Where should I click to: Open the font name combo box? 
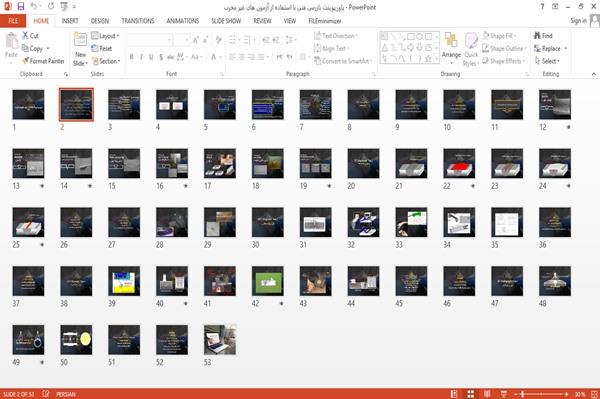tap(149, 40)
